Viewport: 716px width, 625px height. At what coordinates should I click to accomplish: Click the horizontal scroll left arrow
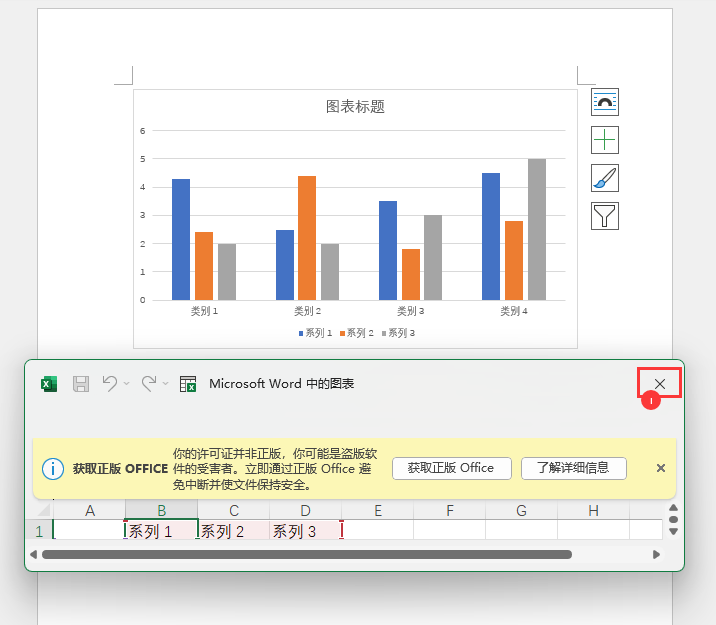33,555
